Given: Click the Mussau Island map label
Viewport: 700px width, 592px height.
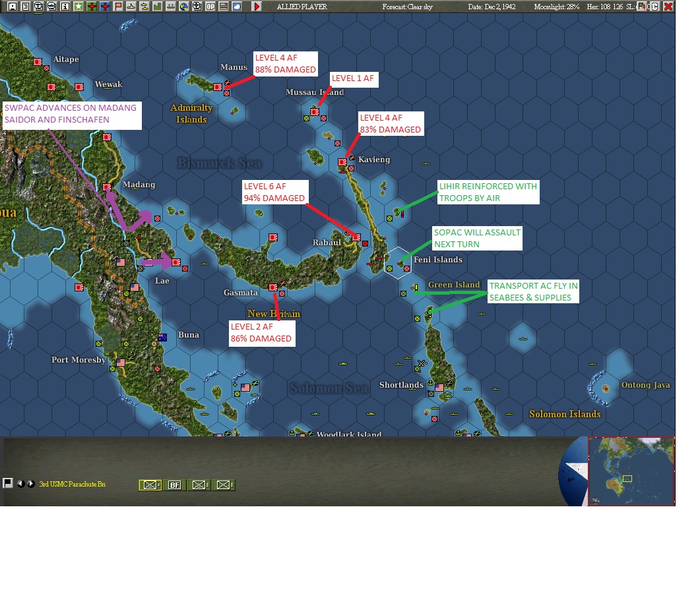Looking at the screenshot, I should tap(315, 92).
